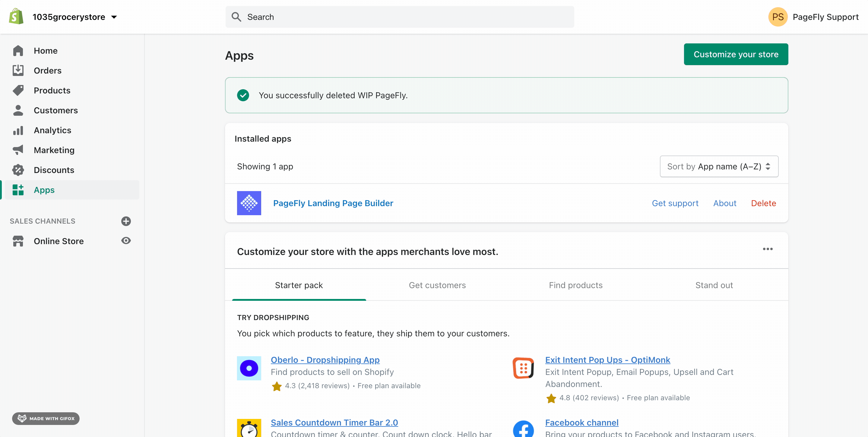Open the three-dot menu on recommendations card
Viewport: 868px width, 437px height.
tap(768, 249)
